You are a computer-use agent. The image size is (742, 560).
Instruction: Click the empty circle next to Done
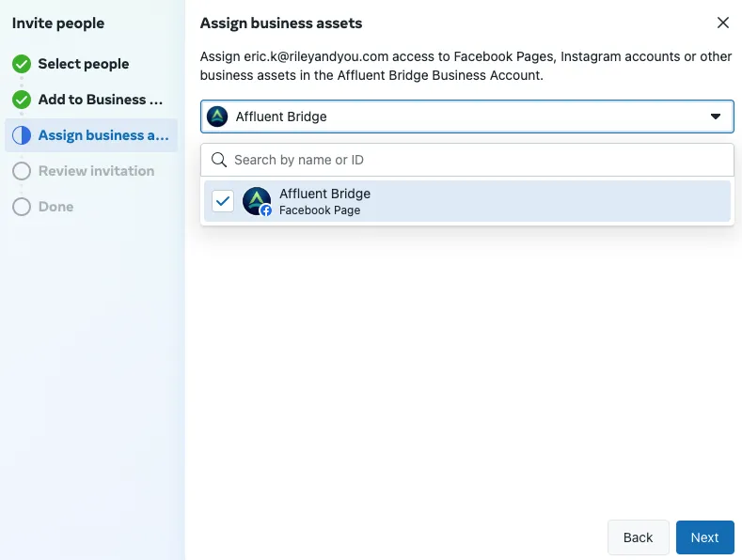[22, 207]
